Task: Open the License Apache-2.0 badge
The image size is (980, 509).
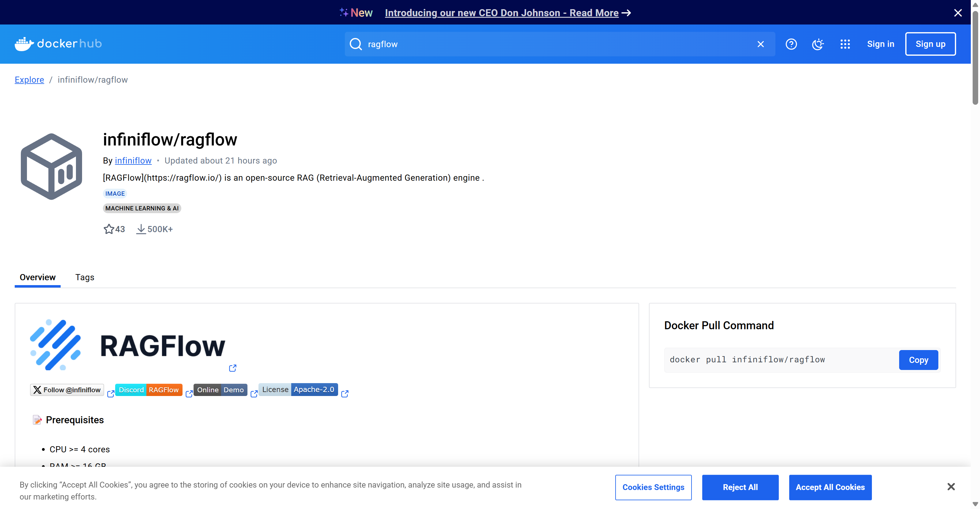Action: [x=298, y=389]
